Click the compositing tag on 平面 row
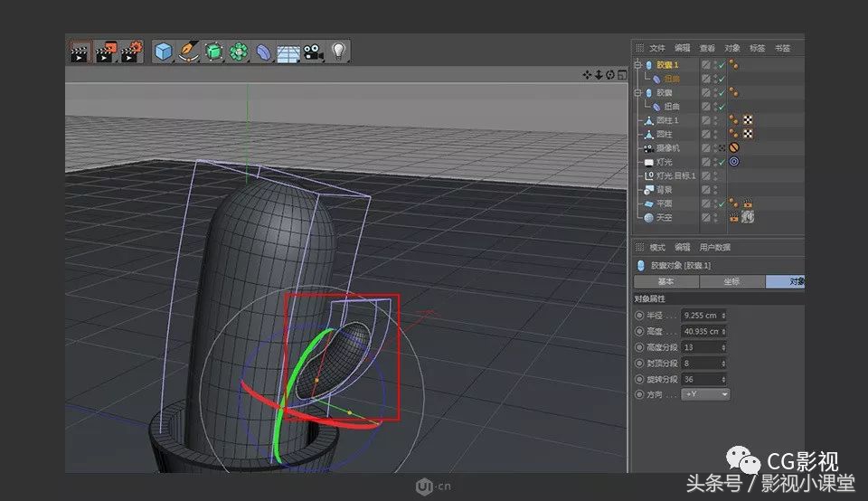The height and width of the screenshot is (501, 868). pos(748,203)
